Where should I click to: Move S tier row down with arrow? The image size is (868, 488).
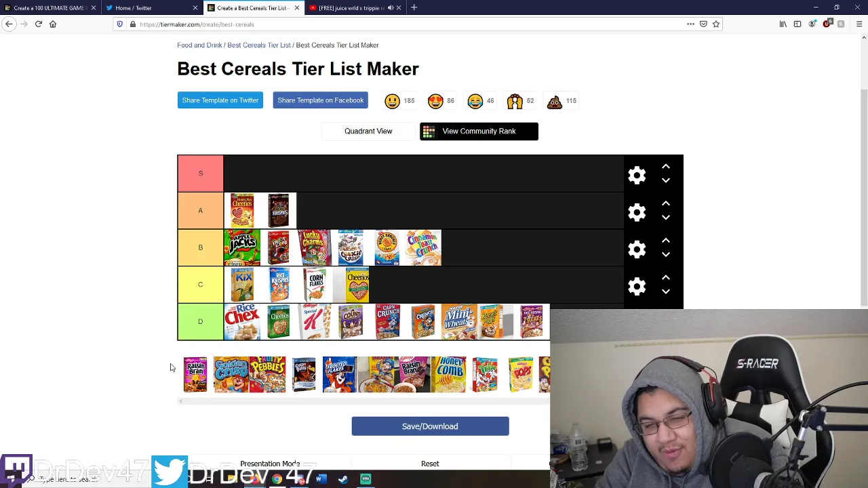tap(666, 180)
